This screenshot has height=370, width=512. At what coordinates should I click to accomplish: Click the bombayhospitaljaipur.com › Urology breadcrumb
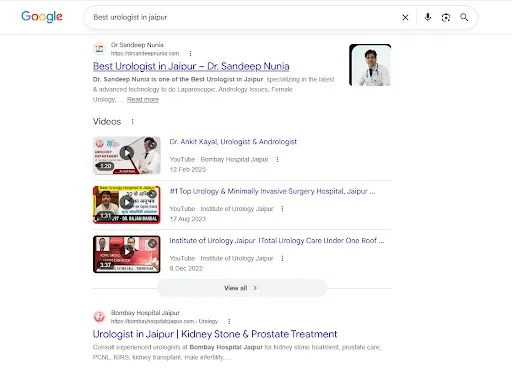[x=164, y=321]
